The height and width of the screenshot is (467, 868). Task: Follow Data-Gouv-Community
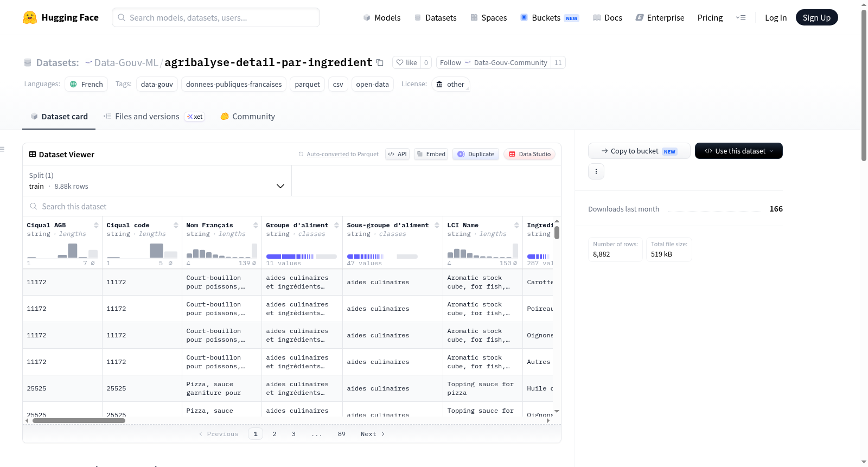click(493, 62)
